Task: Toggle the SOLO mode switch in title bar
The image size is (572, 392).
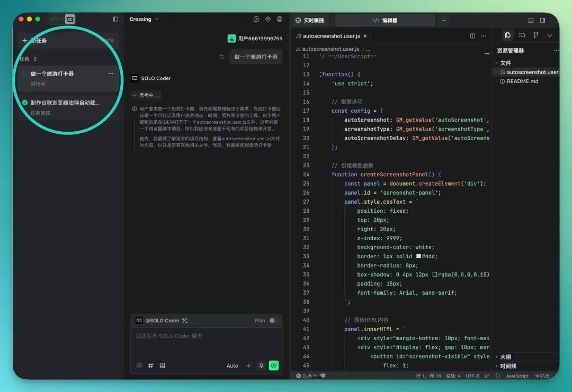Action: click(x=62, y=19)
